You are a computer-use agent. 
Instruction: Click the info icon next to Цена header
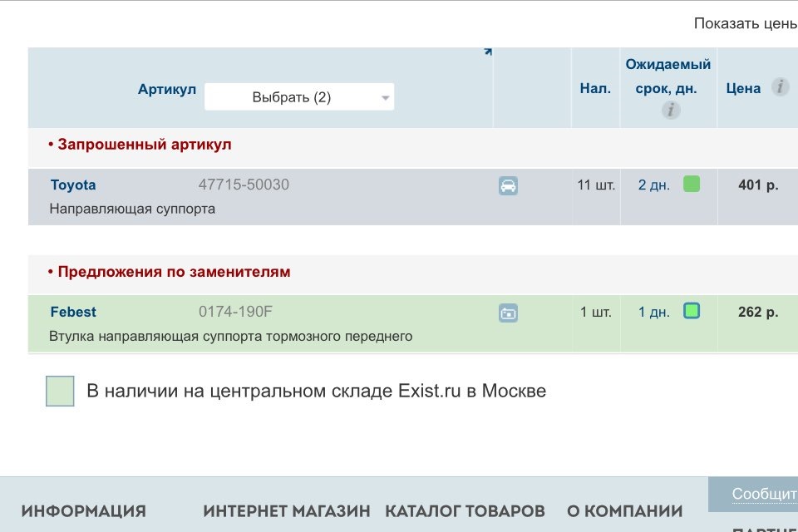(779, 86)
